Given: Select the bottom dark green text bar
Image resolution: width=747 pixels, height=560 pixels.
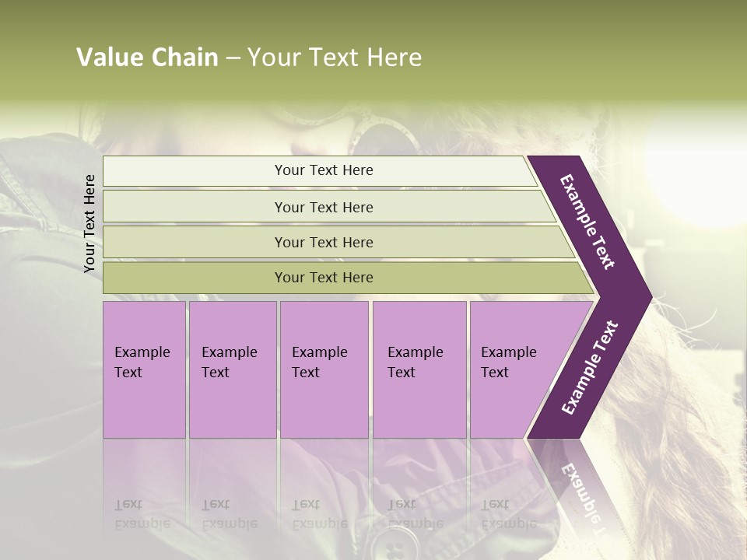Looking at the screenshot, I should [x=324, y=278].
